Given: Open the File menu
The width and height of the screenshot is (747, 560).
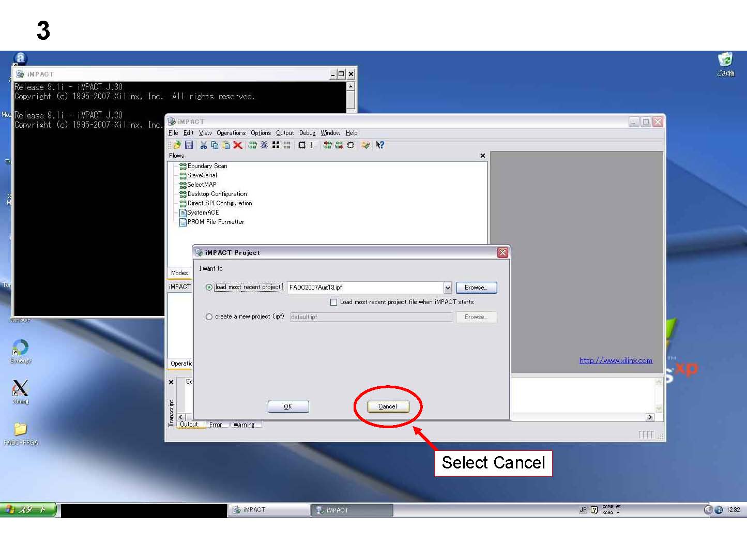Looking at the screenshot, I should [173, 133].
